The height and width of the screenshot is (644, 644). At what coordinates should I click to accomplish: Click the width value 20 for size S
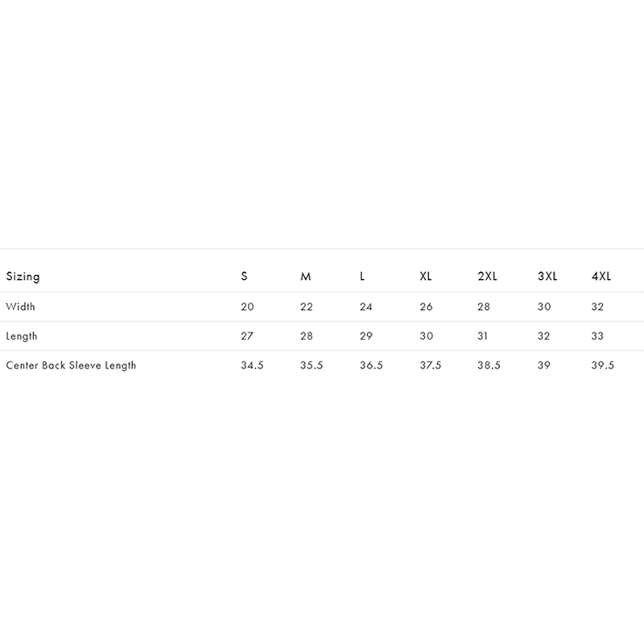tap(247, 307)
